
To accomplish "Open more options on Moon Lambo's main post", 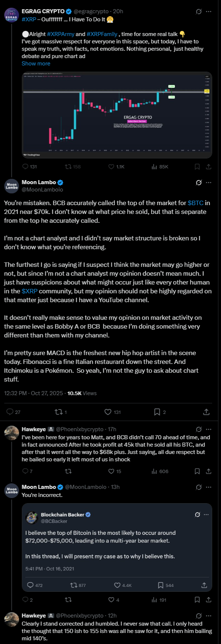I will point(209,182).
